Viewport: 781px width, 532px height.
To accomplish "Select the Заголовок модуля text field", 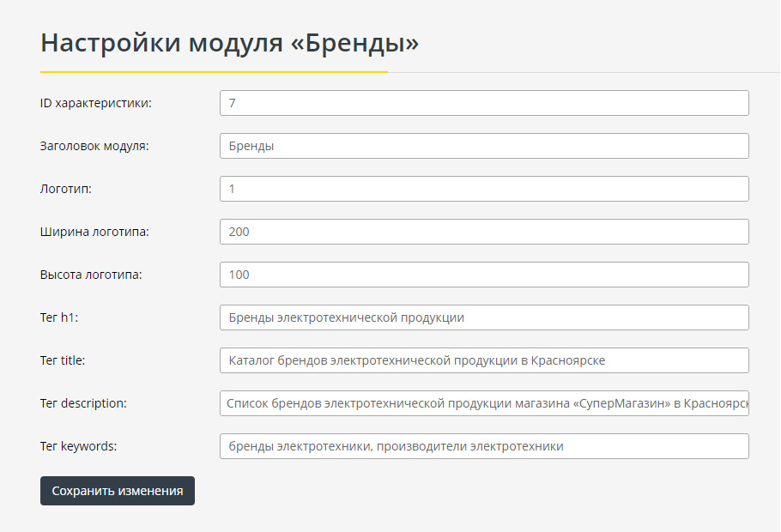I will coord(481,145).
